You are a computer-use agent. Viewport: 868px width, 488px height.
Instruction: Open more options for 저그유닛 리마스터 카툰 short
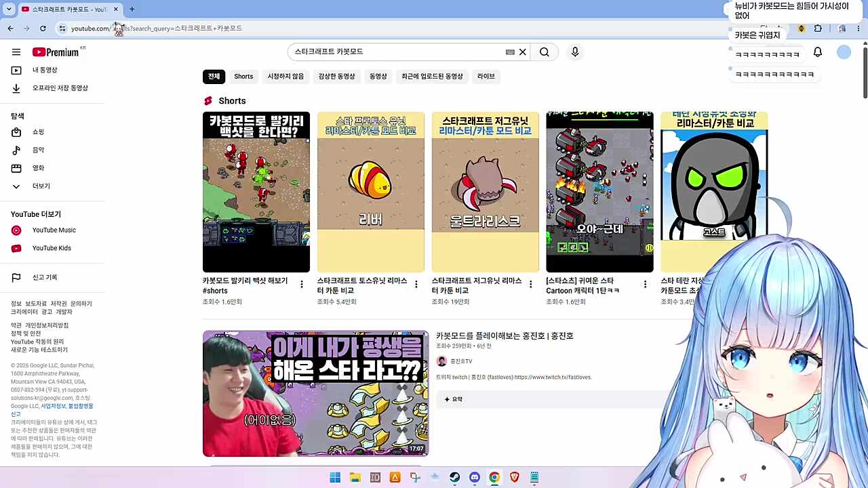[x=531, y=285]
